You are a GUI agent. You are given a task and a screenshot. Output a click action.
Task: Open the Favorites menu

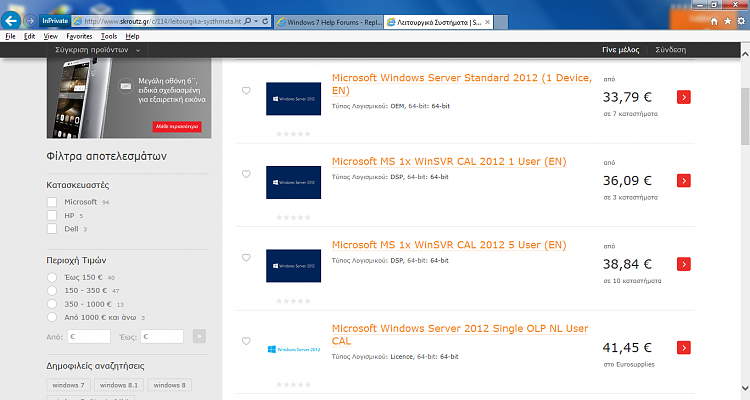79,36
